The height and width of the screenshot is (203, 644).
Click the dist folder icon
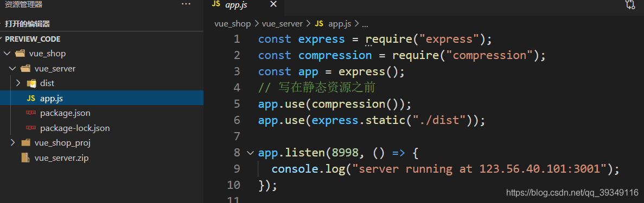point(31,83)
